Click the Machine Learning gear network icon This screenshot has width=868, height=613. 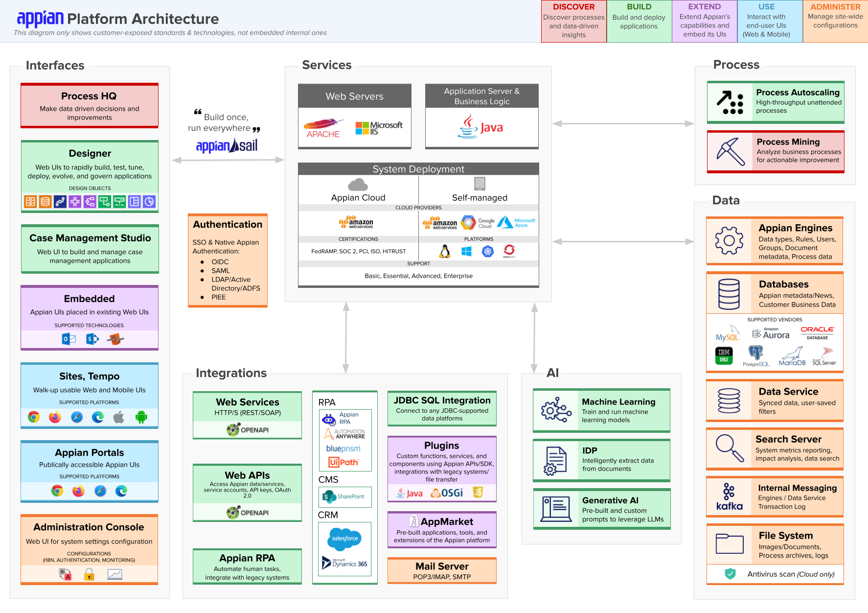(x=556, y=410)
